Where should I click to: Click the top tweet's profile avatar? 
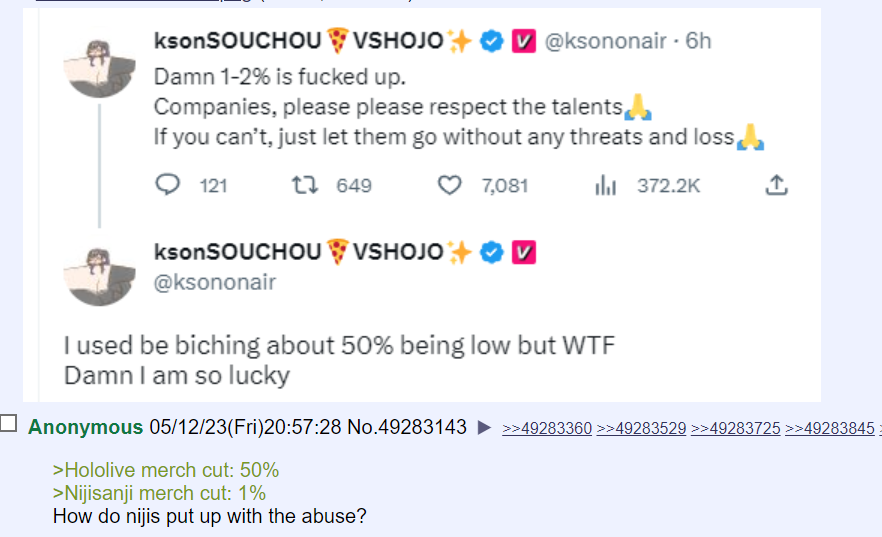click(x=98, y=62)
